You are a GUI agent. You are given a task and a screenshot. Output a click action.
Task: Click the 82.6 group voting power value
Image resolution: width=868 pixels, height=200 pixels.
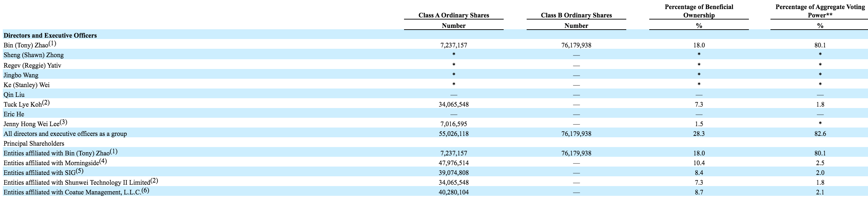click(x=820, y=133)
